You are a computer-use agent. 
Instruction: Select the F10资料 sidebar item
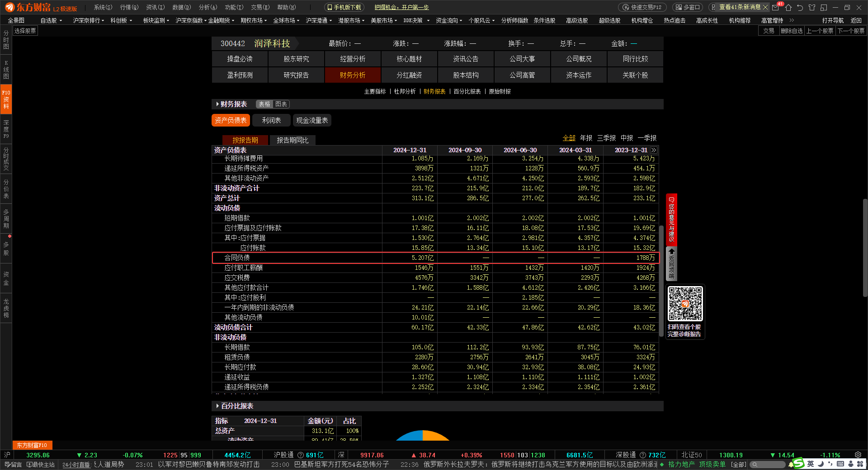coord(6,99)
